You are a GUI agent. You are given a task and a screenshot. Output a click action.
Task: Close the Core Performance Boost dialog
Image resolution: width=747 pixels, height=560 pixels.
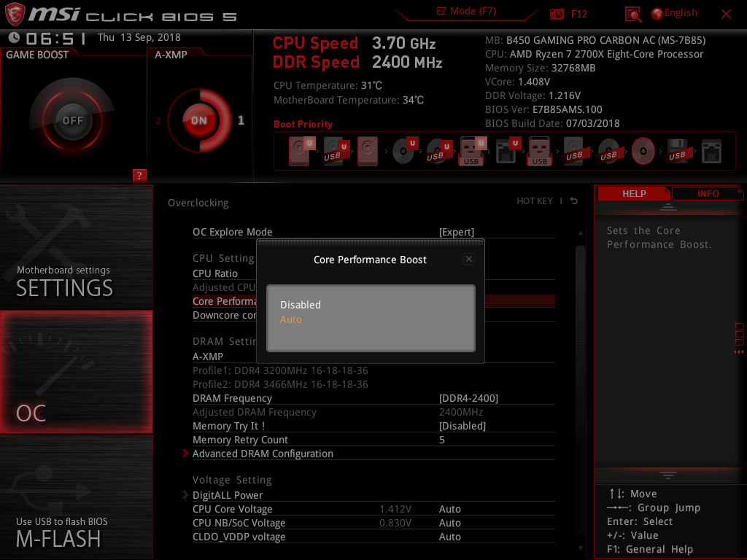(469, 259)
